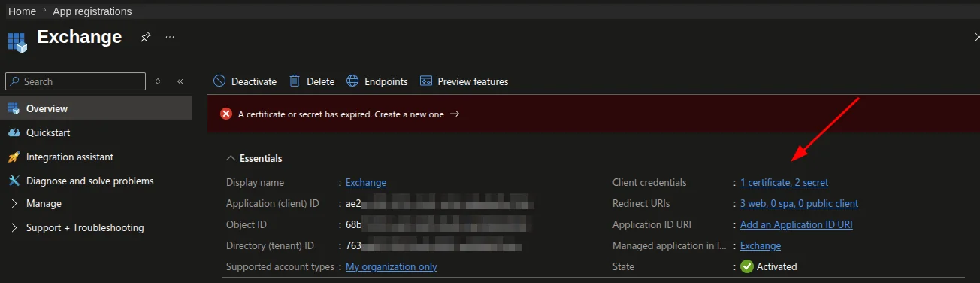The image size is (980, 283).
Task: Open 3 web, 0 spa, 0 public client link
Action: coord(799,203)
